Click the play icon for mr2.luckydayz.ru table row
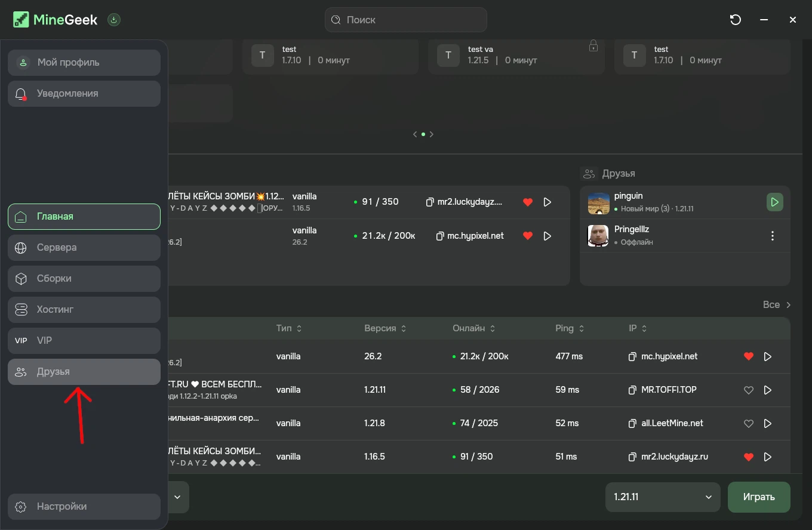 (x=768, y=457)
